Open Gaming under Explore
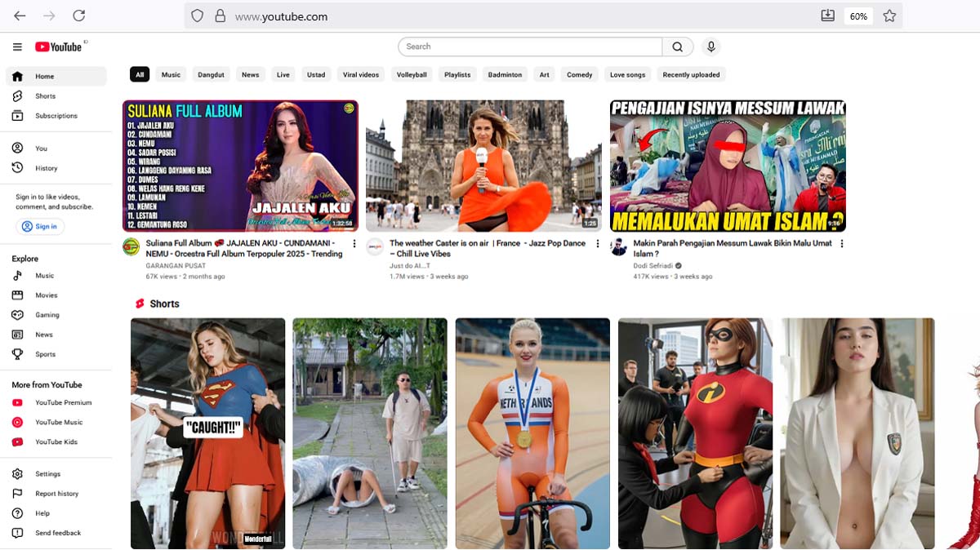980x550 pixels. point(56,314)
